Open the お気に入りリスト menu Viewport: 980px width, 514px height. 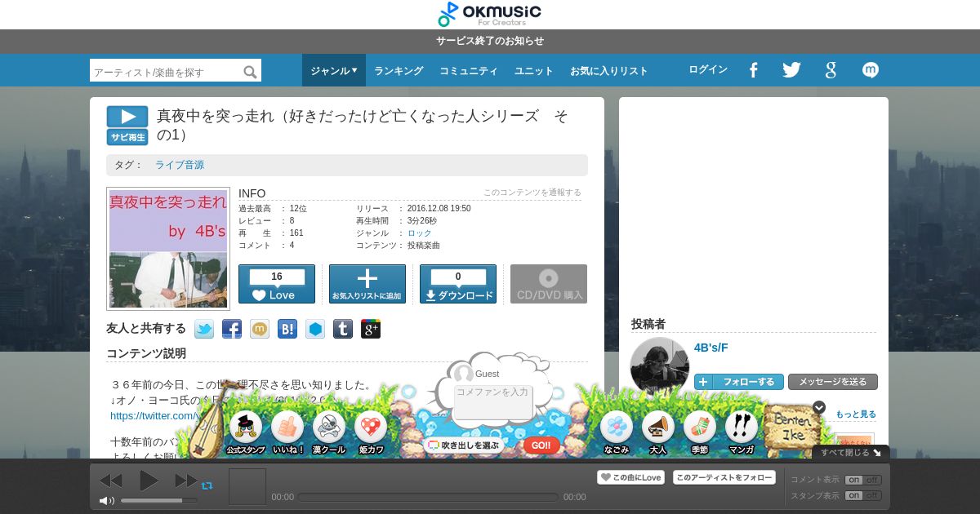(x=609, y=71)
